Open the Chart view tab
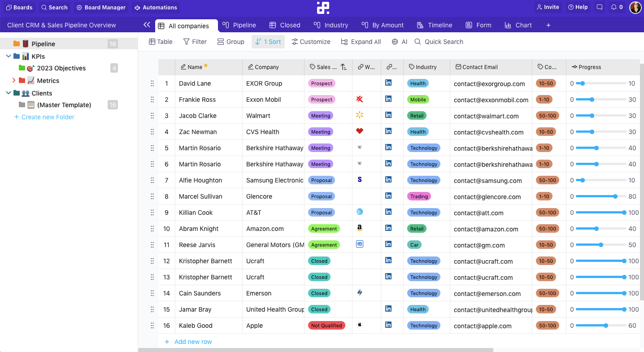The image size is (644, 352). (518, 25)
